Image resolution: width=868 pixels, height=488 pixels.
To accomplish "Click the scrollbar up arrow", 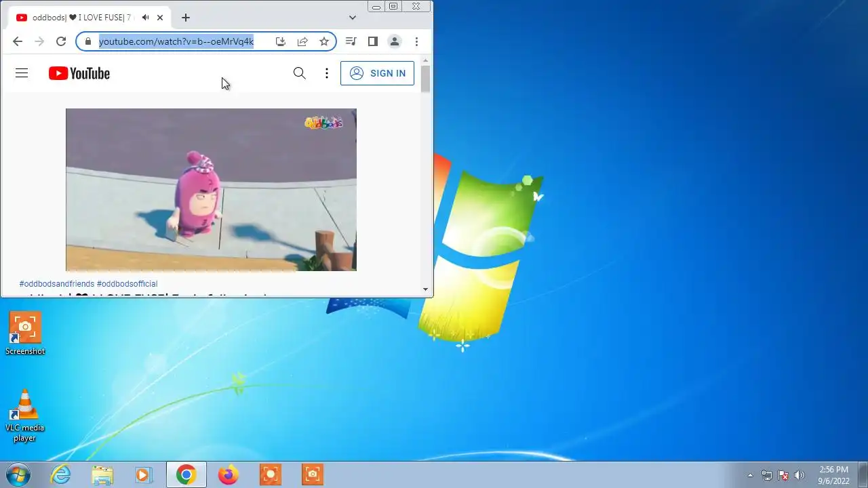I will pos(425,60).
